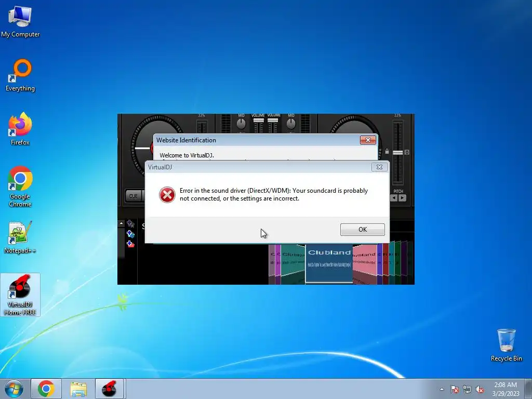Screen dimensions: 532x399
Task: Select the center Clubland album cover
Action: [x=329, y=263]
